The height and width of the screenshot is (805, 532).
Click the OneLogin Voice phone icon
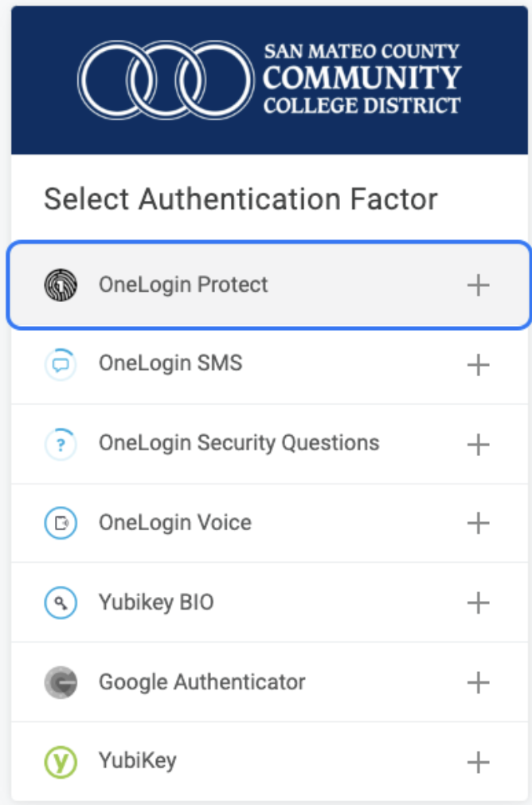[61, 524]
